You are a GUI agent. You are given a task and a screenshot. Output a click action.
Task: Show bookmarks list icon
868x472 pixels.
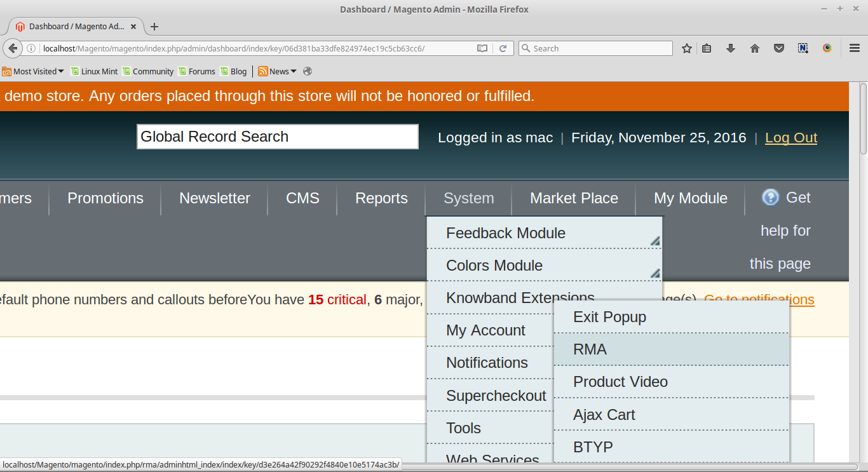coord(707,48)
